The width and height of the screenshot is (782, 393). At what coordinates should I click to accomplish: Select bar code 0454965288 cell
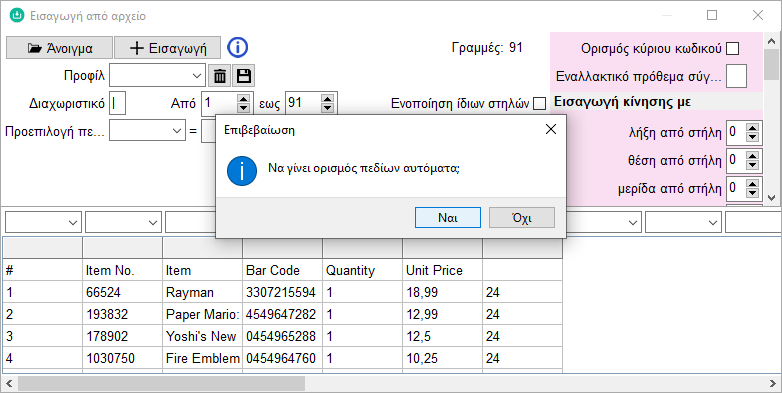coord(283,336)
